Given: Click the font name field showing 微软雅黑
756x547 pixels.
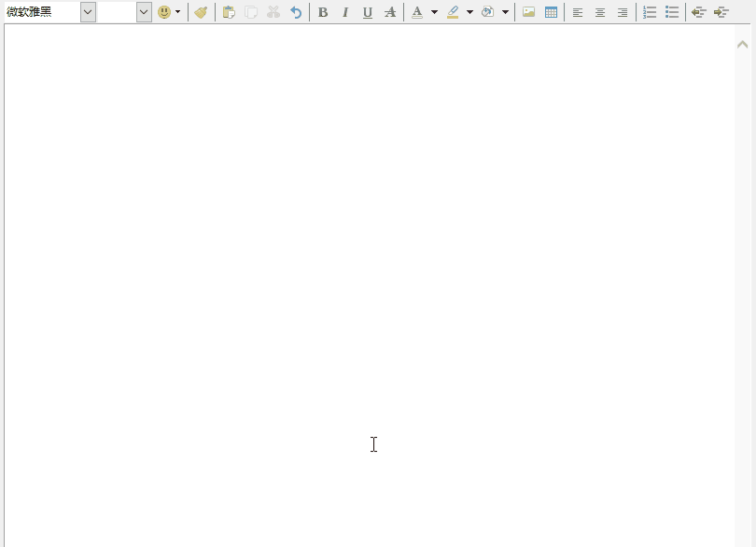Looking at the screenshot, I should point(42,12).
